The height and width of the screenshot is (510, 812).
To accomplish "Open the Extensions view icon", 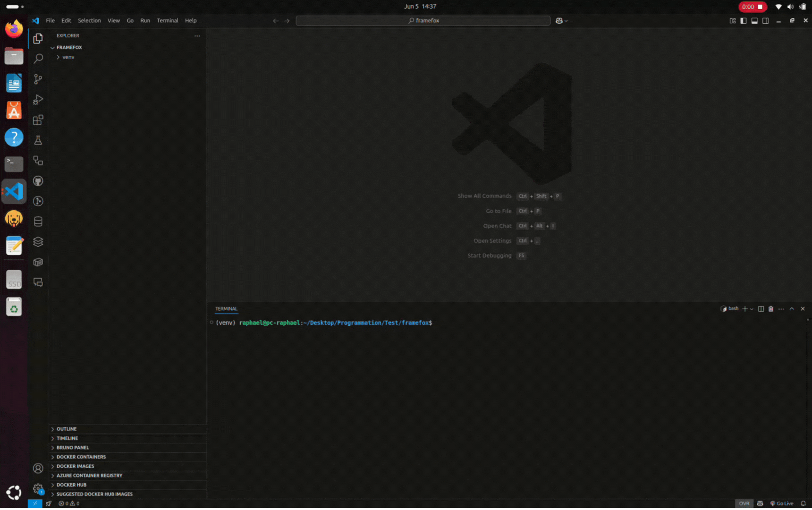I will pyautogui.click(x=38, y=119).
